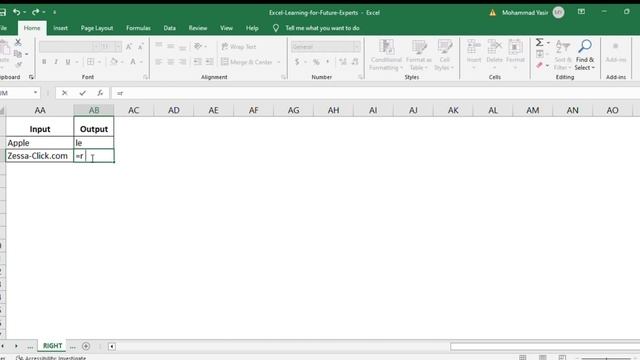The height and width of the screenshot is (360, 640).
Task: Decrease font size with small A icon
Action: coord(140,47)
